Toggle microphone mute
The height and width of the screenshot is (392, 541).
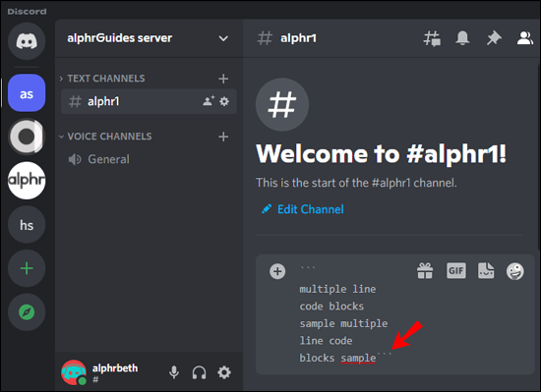(x=174, y=372)
